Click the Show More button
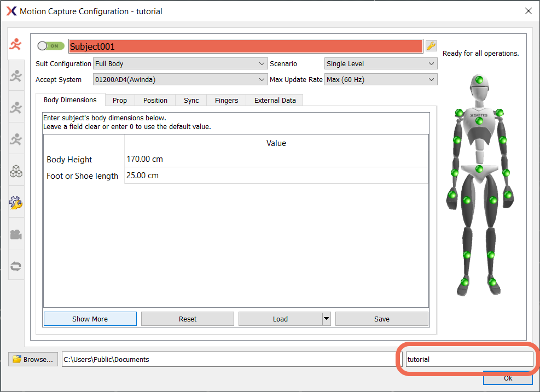The width and height of the screenshot is (540, 392). coord(90,319)
